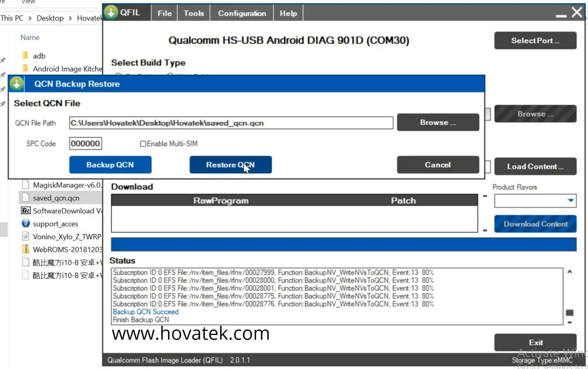Click inside the QCN File Path field

pyautogui.click(x=231, y=123)
